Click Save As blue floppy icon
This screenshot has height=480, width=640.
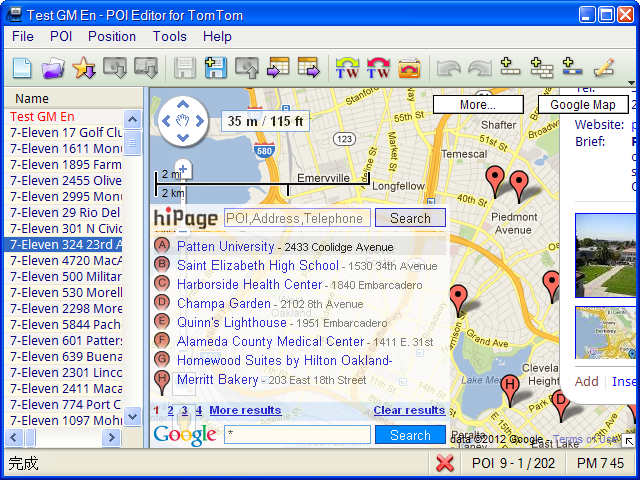point(216,68)
